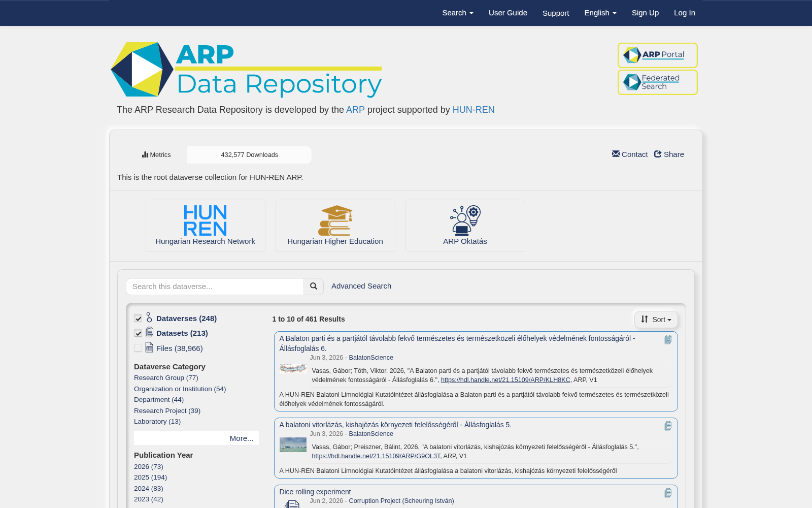
Task: Open Support in navbar
Action: coord(556,13)
